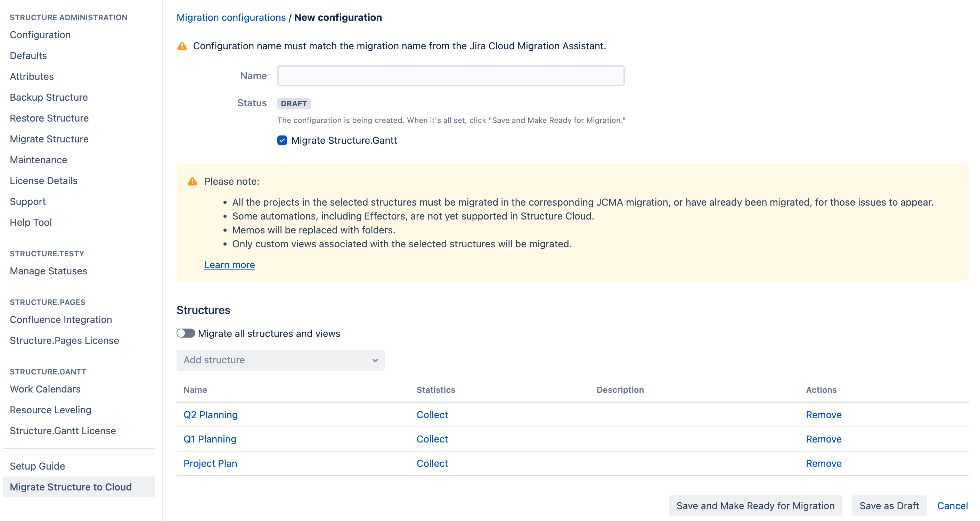Image resolution: width=980 pixels, height=521 pixels.
Task: Click Save as Draft
Action: 889,506
